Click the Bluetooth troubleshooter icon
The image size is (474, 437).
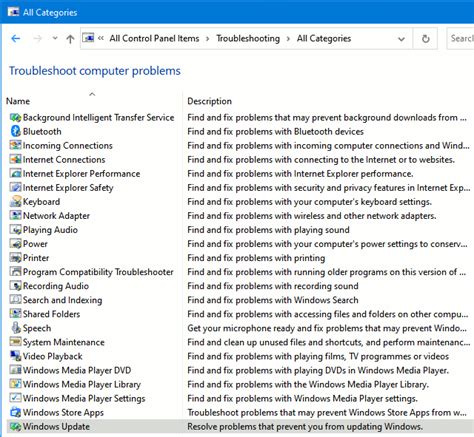(x=15, y=131)
